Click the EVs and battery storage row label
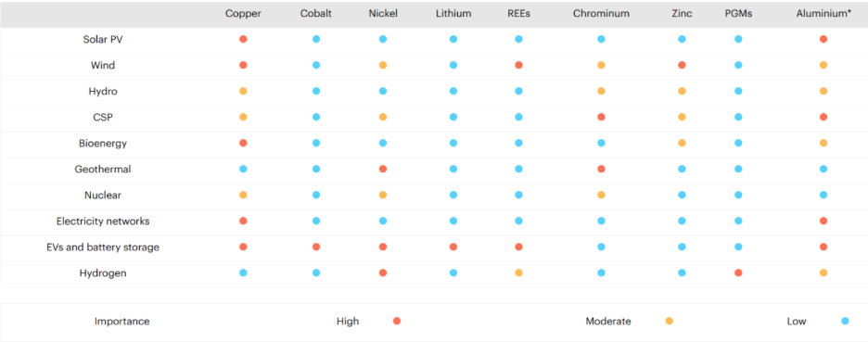The image size is (868, 342). click(x=103, y=247)
